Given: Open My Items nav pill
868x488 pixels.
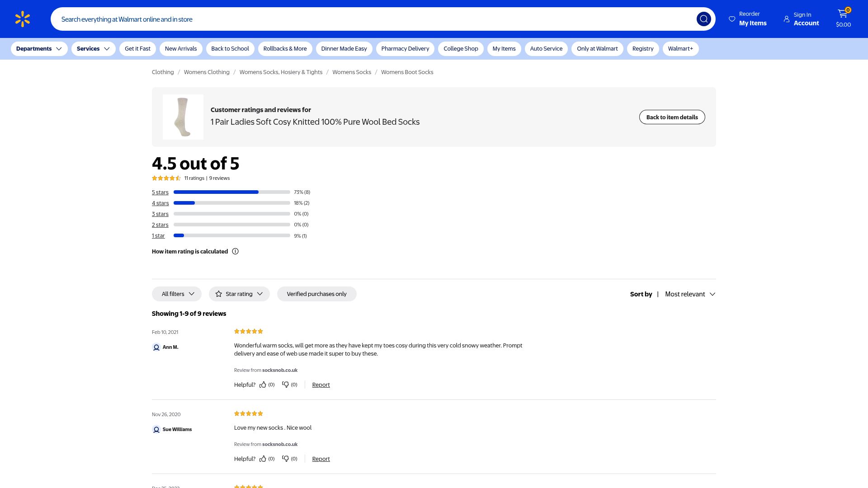Looking at the screenshot, I should tap(504, 49).
